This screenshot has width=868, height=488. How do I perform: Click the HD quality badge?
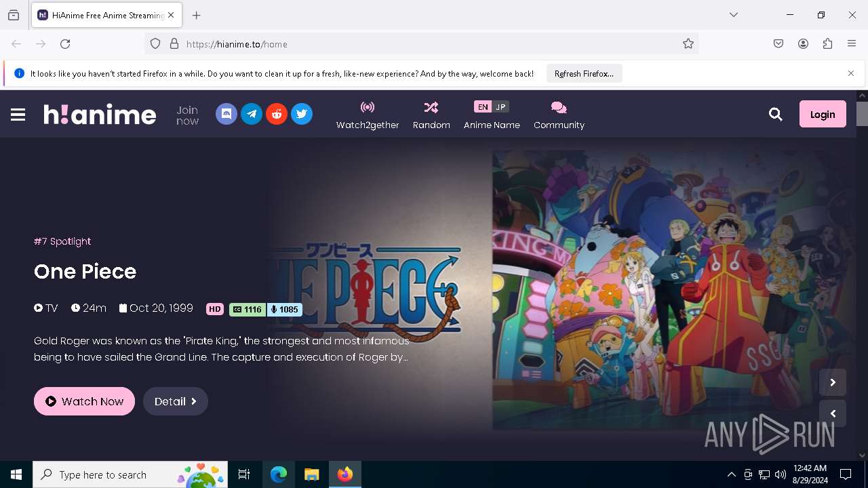tap(215, 309)
